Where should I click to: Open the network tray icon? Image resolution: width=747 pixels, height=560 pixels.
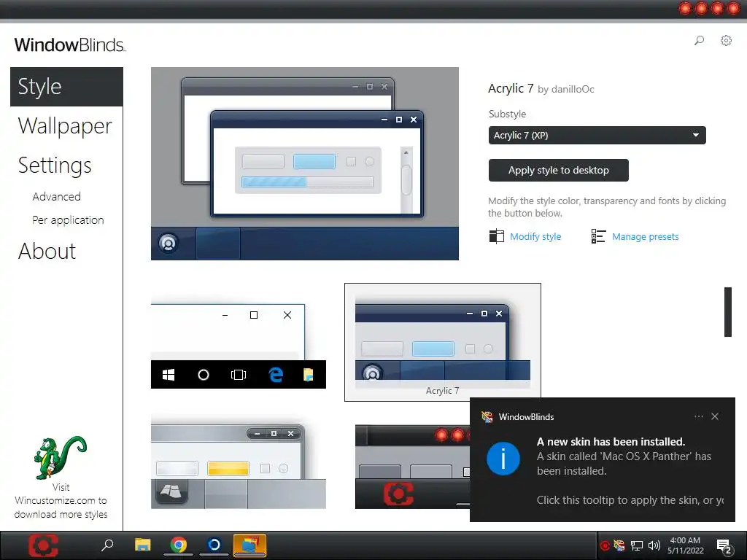[637, 545]
